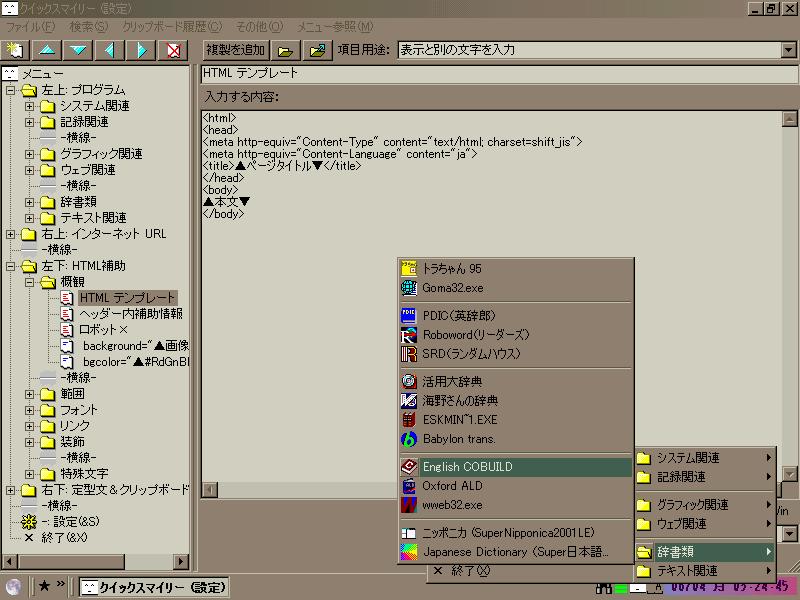
Task: Expand 右上: インターネット URL node
Action: [x=10, y=234]
